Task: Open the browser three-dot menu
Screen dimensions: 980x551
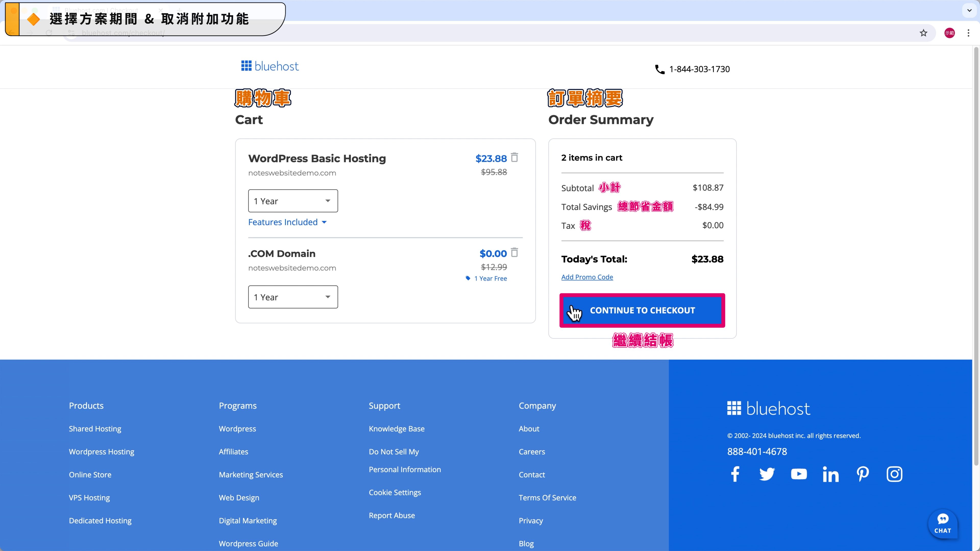Action: [968, 33]
